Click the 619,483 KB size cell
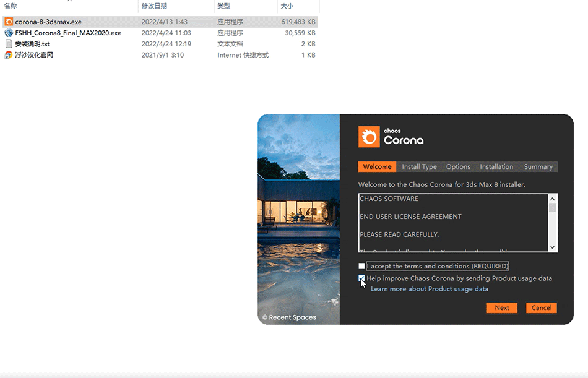Viewport: 588px width, 378px height. 298,22
